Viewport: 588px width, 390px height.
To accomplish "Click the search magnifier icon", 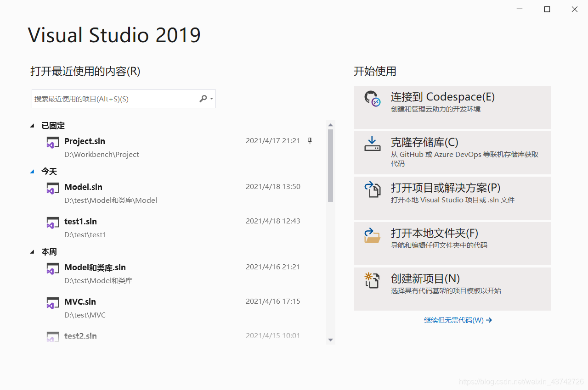I will click(x=203, y=99).
